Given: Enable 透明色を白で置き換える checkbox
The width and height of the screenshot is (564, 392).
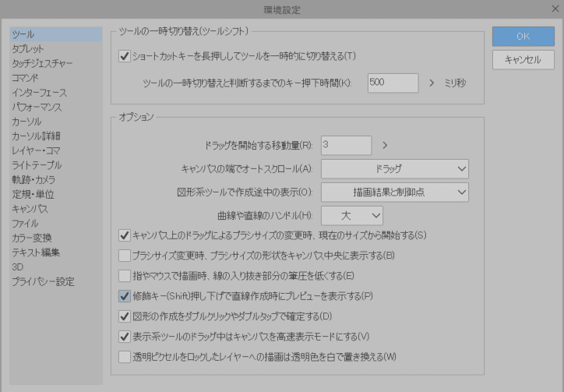Looking at the screenshot, I should pyautogui.click(x=125, y=357).
